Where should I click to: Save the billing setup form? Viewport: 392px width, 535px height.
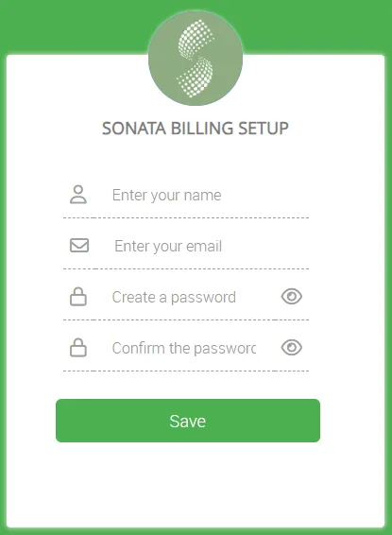pos(188,421)
